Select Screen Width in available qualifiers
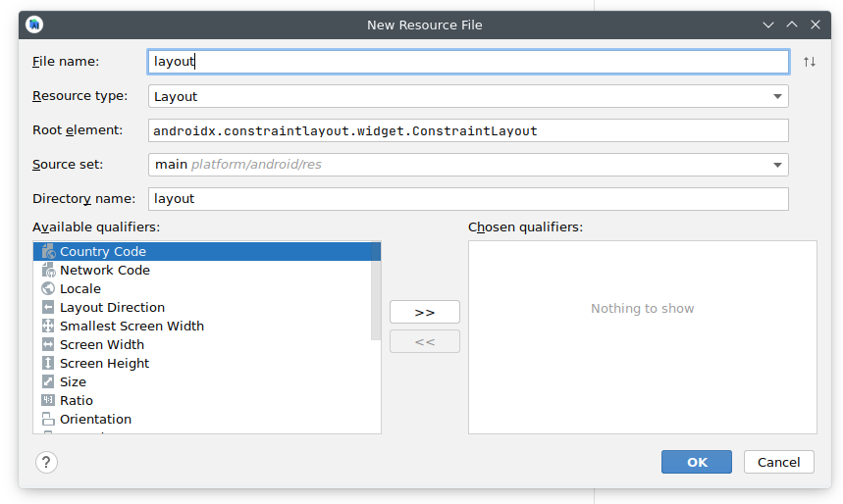 [101, 345]
